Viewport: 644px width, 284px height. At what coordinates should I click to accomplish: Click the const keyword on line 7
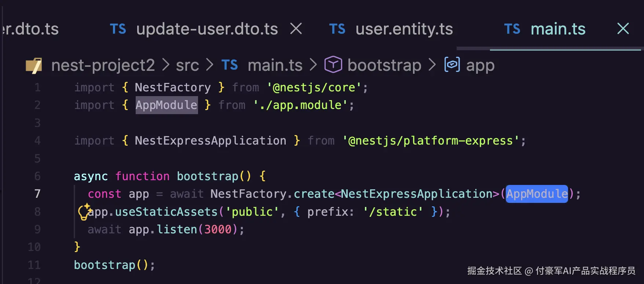(x=105, y=194)
